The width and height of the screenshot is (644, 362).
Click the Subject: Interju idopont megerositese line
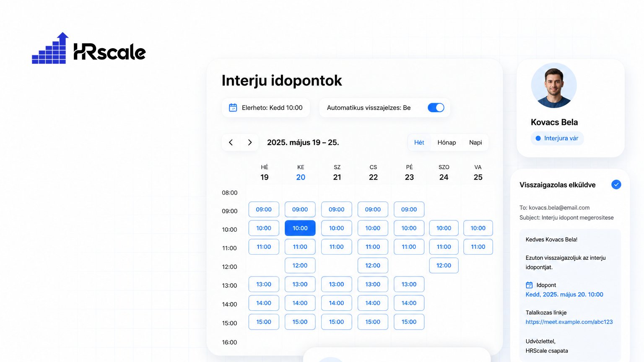tap(566, 217)
